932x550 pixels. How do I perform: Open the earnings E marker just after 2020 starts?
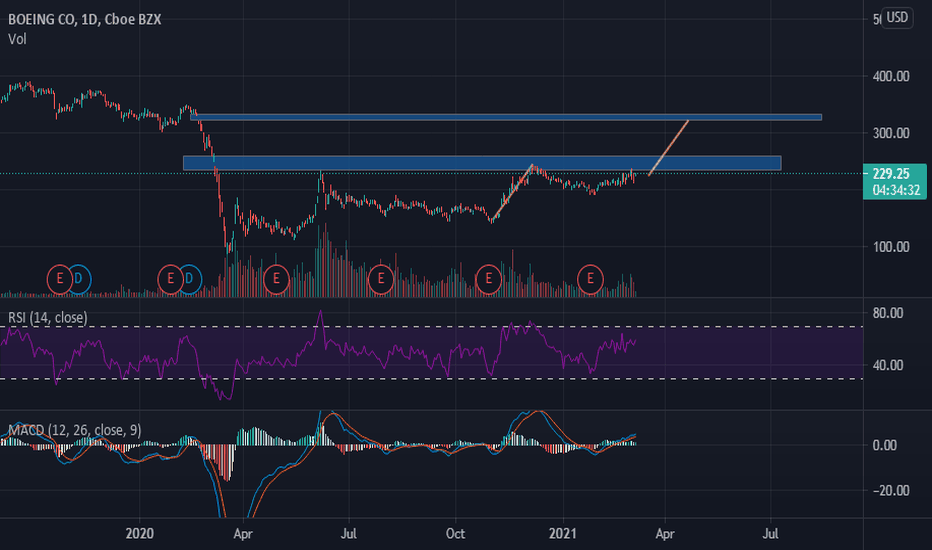pyautogui.click(x=170, y=279)
